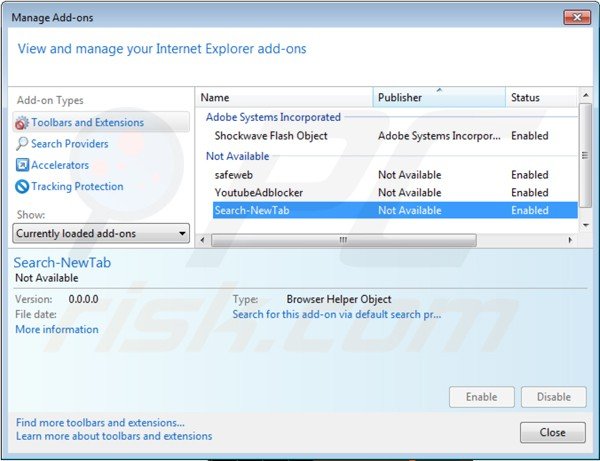
Task: Select Search Providers add-on type
Action: pos(70,144)
